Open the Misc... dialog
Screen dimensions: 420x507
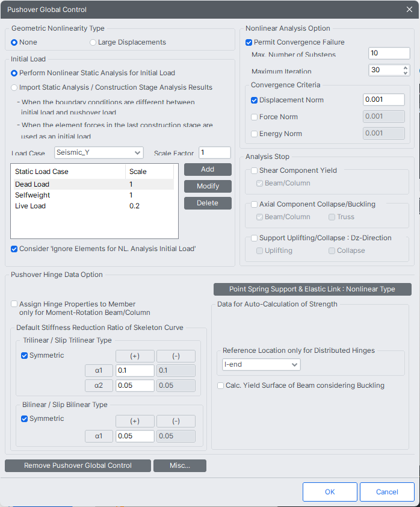(179, 465)
